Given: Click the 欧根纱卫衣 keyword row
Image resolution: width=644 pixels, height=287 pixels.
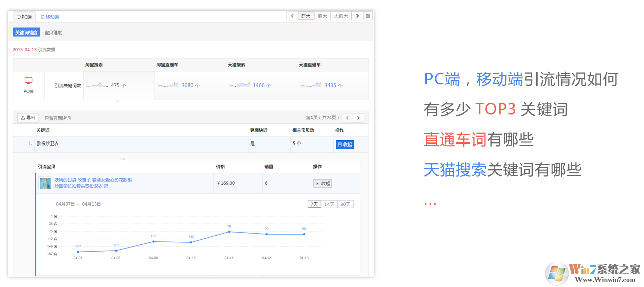Looking at the screenshot, I should 190,144.
